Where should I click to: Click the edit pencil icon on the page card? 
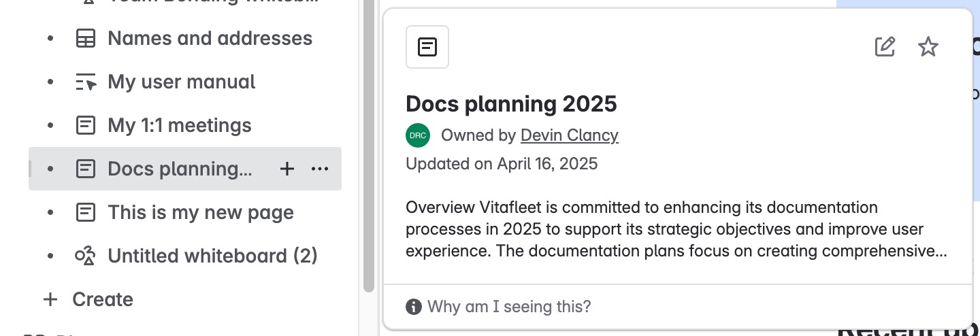(884, 47)
